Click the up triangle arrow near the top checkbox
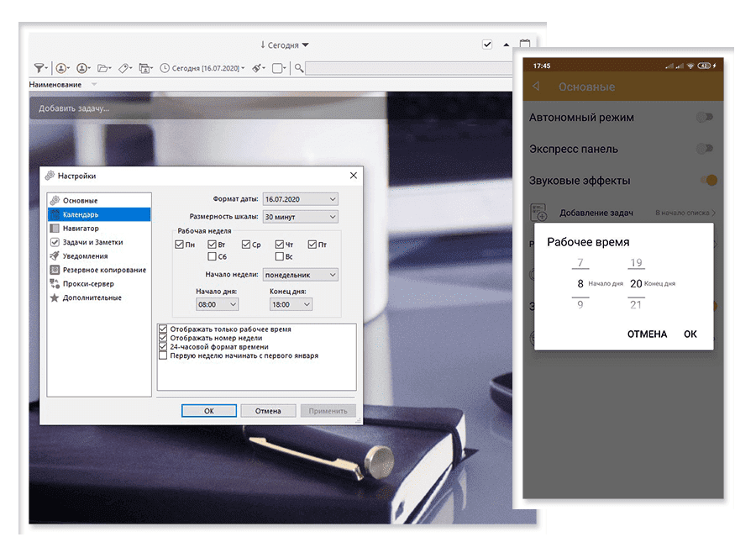This screenshot has width=756, height=558. [x=506, y=45]
